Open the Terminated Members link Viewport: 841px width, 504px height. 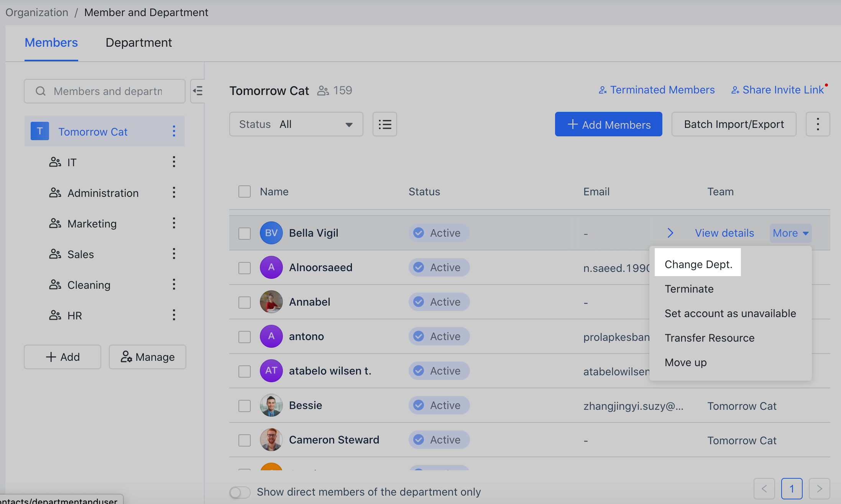pyautogui.click(x=656, y=90)
